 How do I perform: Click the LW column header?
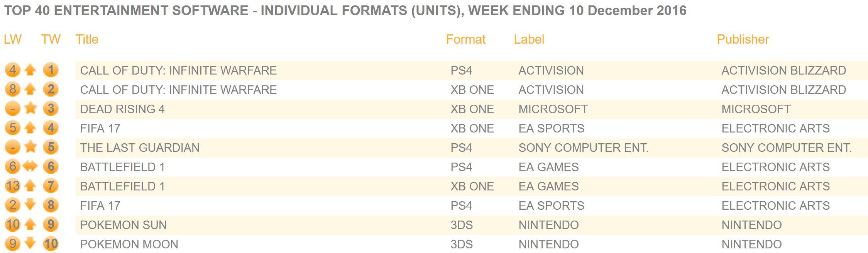click(x=13, y=39)
